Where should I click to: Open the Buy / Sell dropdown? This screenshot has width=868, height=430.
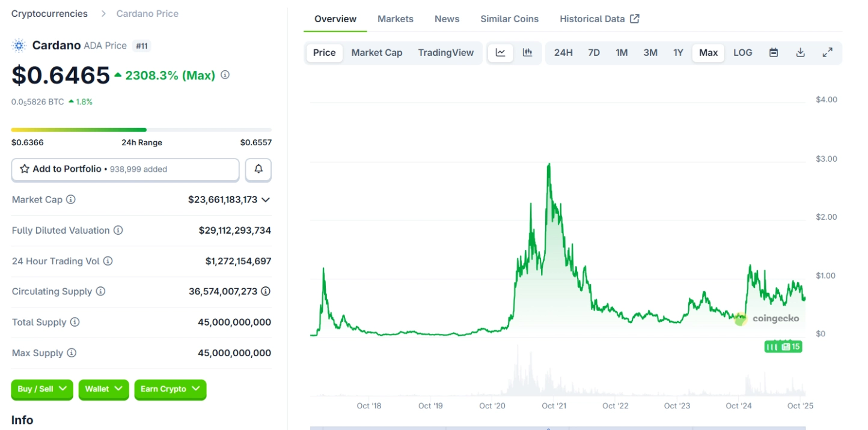pos(42,389)
